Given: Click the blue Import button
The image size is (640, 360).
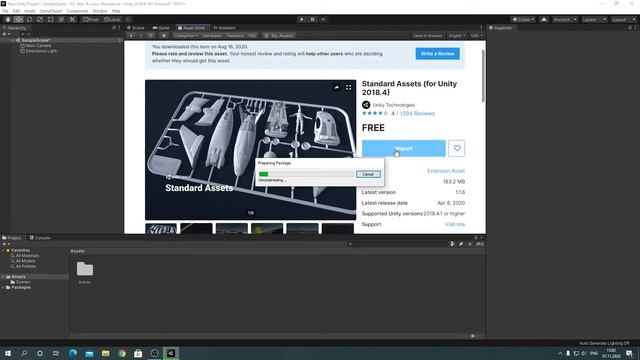Looking at the screenshot, I should [x=404, y=148].
